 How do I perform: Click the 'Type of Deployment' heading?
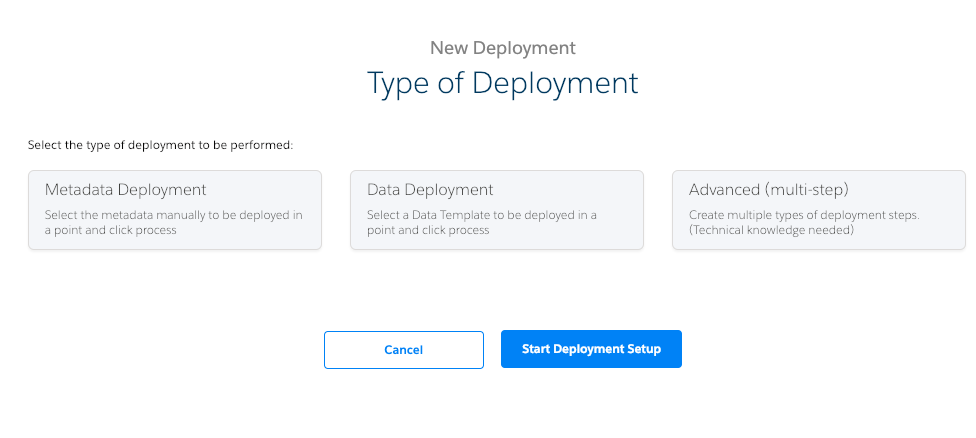point(503,83)
